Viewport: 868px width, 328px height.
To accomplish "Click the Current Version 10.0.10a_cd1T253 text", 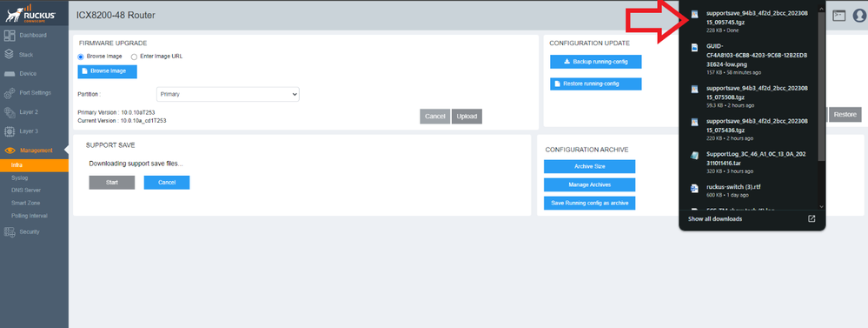I will tap(122, 120).
